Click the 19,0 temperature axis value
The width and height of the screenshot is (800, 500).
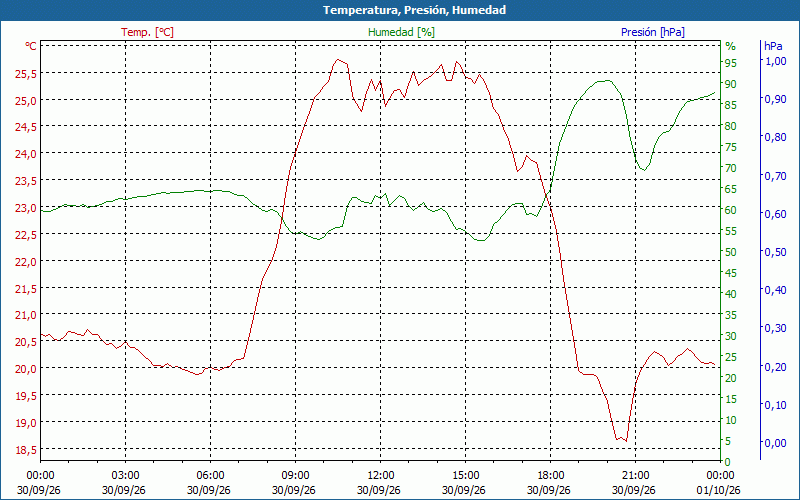tap(26, 423)
